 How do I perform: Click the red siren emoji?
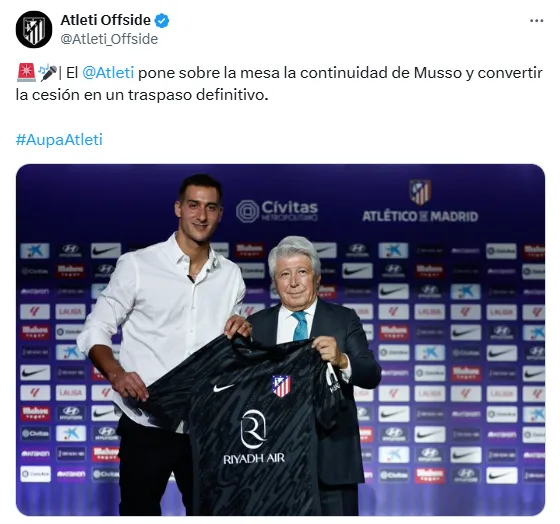[26, 73]
